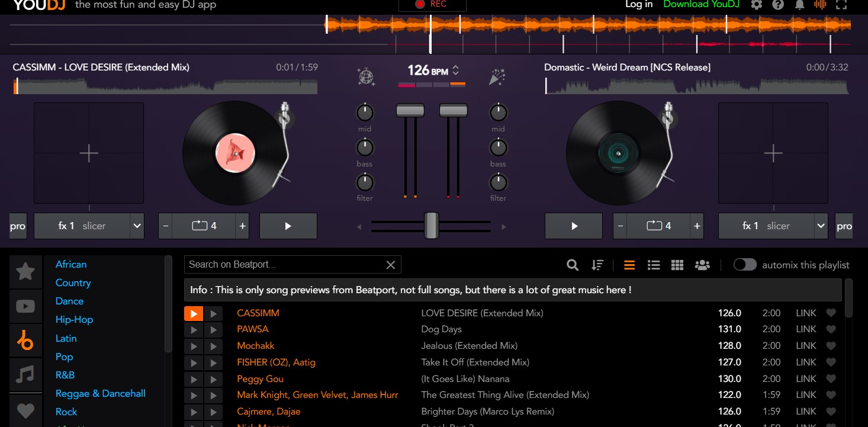Increase the right deck loop length with plus
868x427 pixels.
(x=697, y=226)
